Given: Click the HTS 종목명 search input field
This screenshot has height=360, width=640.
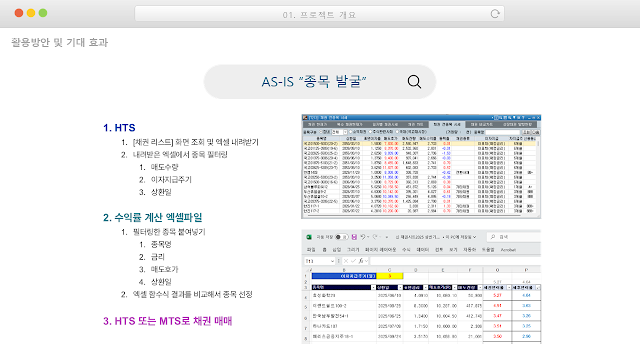Looking at the screenshot, I should click(x=502, y=132).
